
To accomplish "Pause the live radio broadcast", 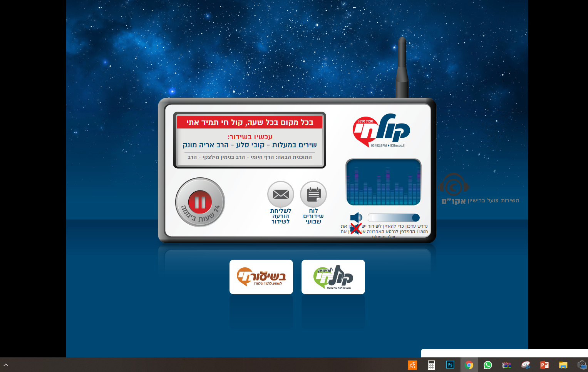I will (200, 202).
